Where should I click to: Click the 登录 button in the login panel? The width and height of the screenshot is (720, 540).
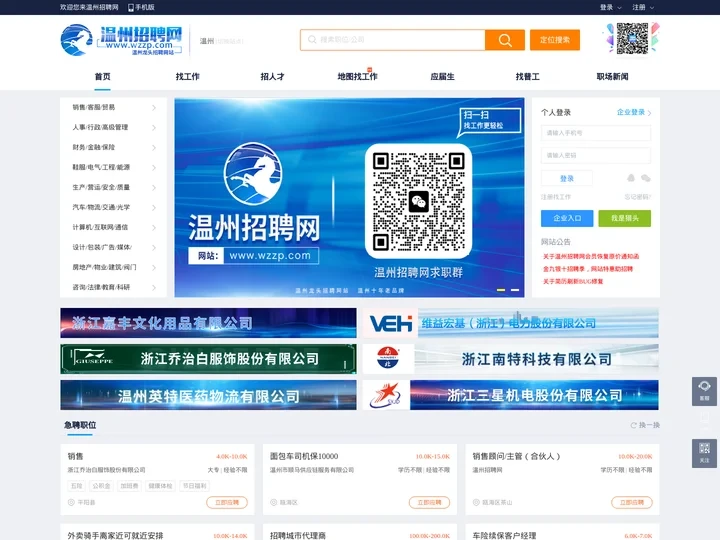click(567, 178)
